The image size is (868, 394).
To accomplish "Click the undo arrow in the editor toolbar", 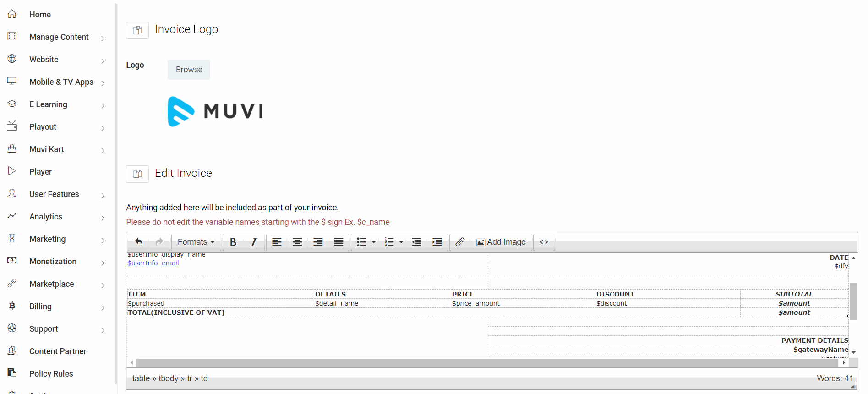I will (x=139, y=242).
